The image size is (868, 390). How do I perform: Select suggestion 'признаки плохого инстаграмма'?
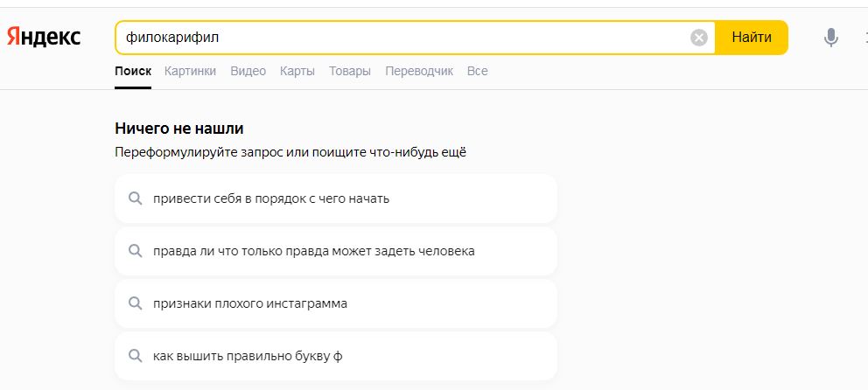coord(250,303)
